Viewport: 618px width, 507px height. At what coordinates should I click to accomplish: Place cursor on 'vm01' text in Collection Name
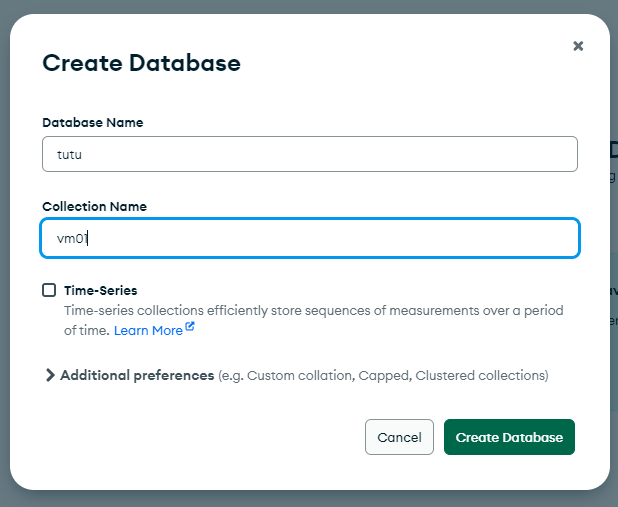click(x=73, y=239)
